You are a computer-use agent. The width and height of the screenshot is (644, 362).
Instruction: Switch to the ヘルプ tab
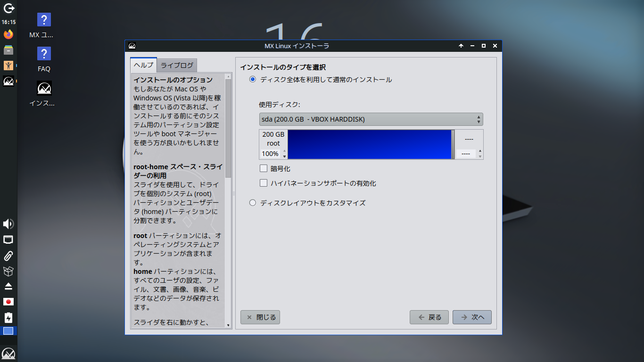pos(143,65)
